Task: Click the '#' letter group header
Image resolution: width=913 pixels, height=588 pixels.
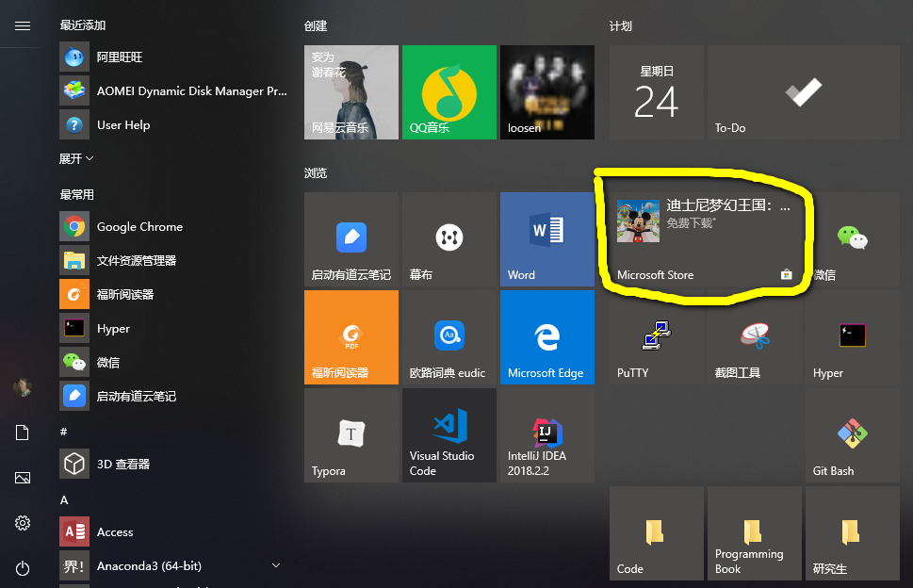Action: pyautogui.click(x=64, y=431)
